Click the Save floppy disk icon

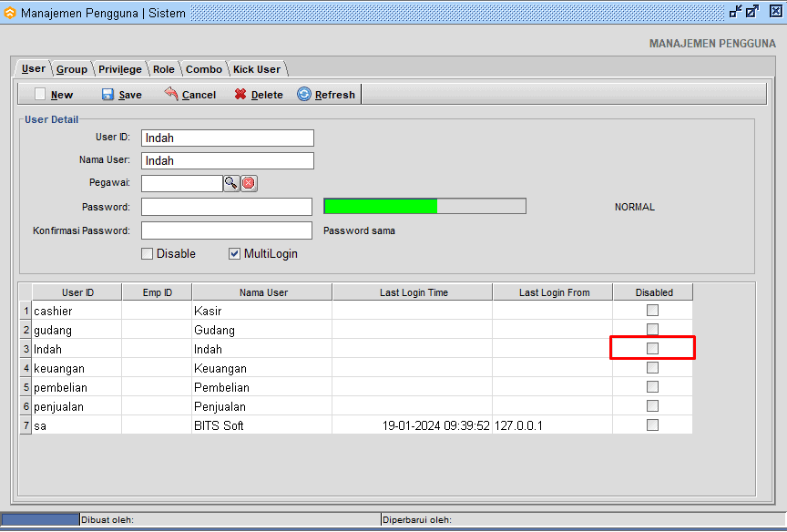[107, 95]
